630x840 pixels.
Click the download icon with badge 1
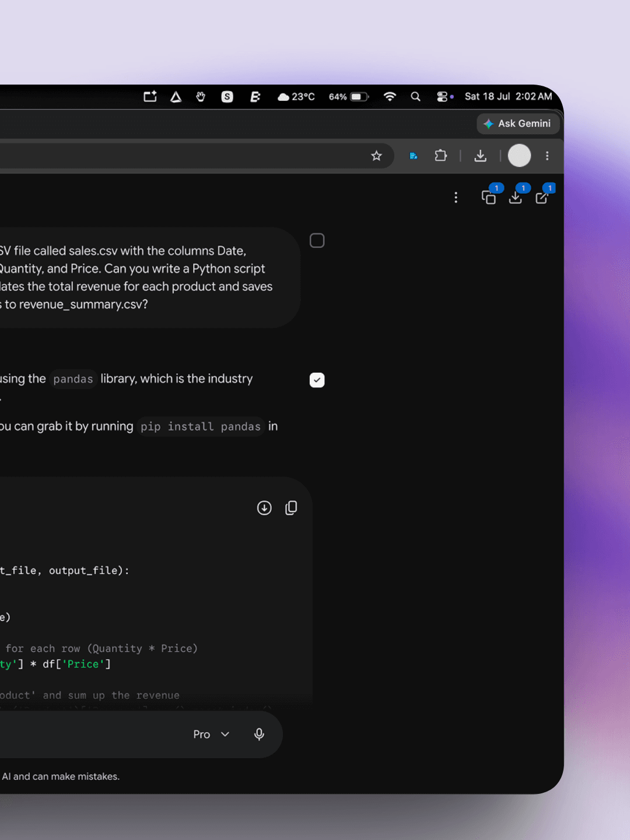515,197
